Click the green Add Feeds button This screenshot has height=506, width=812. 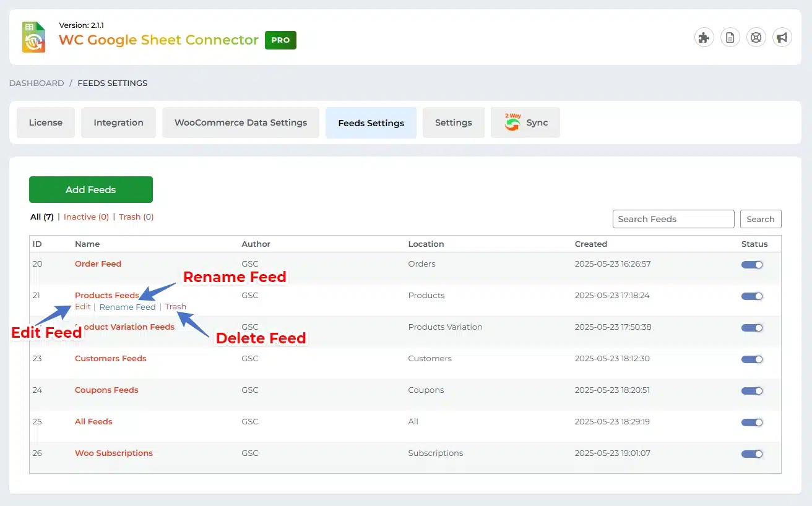(91, 190)
